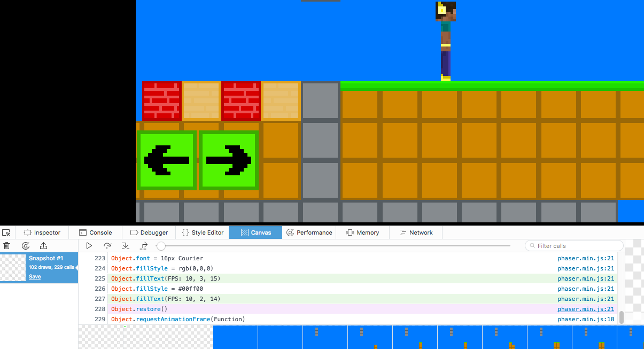Viewport: 644px width, 349px height.
Task: Click the element picker icon in DevTools
Action: tap(6, 232)
